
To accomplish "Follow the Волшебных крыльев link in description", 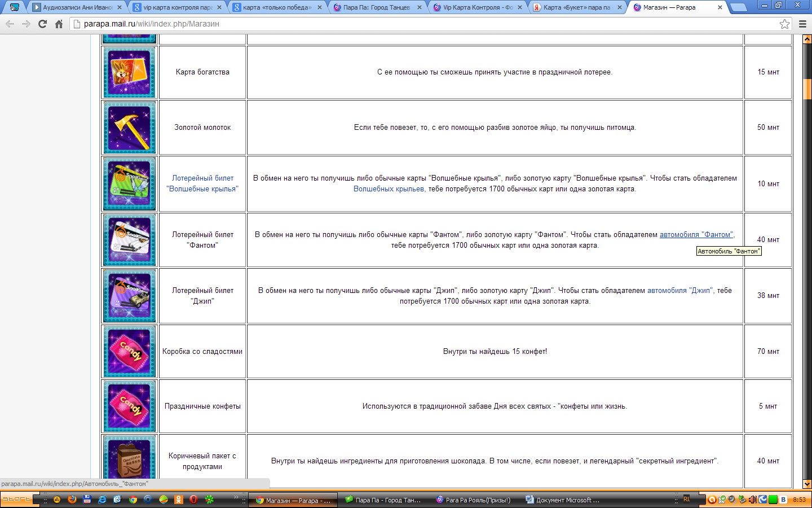I will 389,189.
